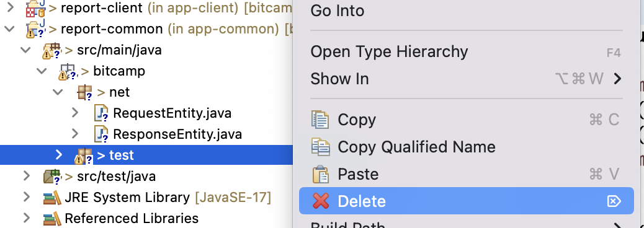Open the Show In submenu arrow

coord(617,79)
